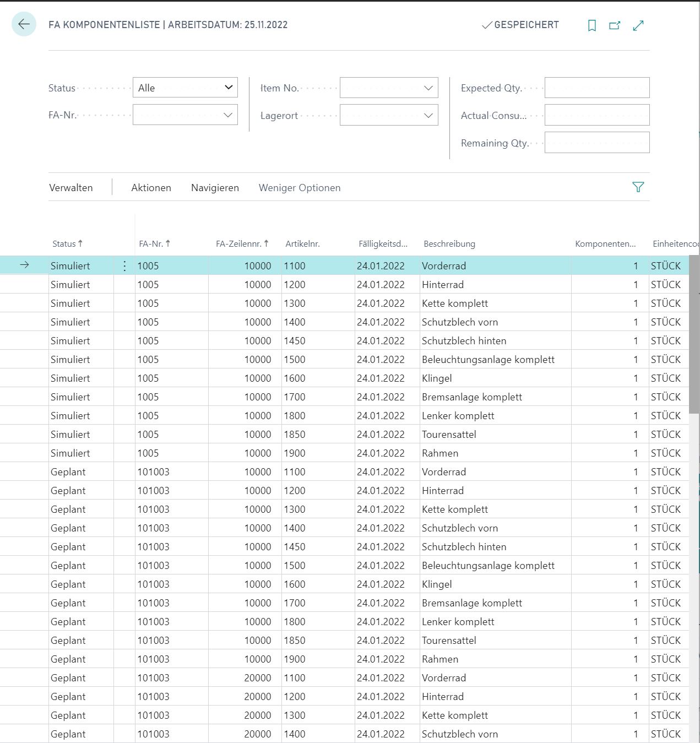Toggle the filter pane funnel icon
Screen dimensions: 700x743
click(x=638, y=187)
